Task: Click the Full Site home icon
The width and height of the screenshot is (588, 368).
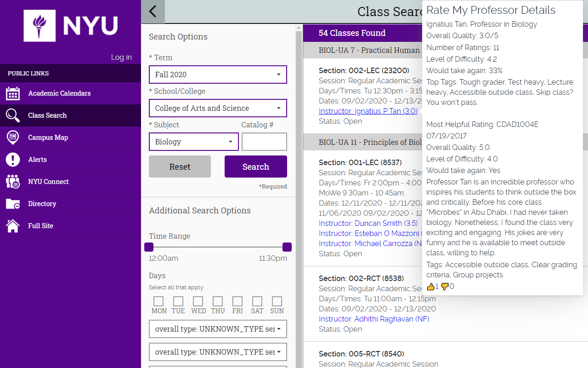Action: pos(13,226)
